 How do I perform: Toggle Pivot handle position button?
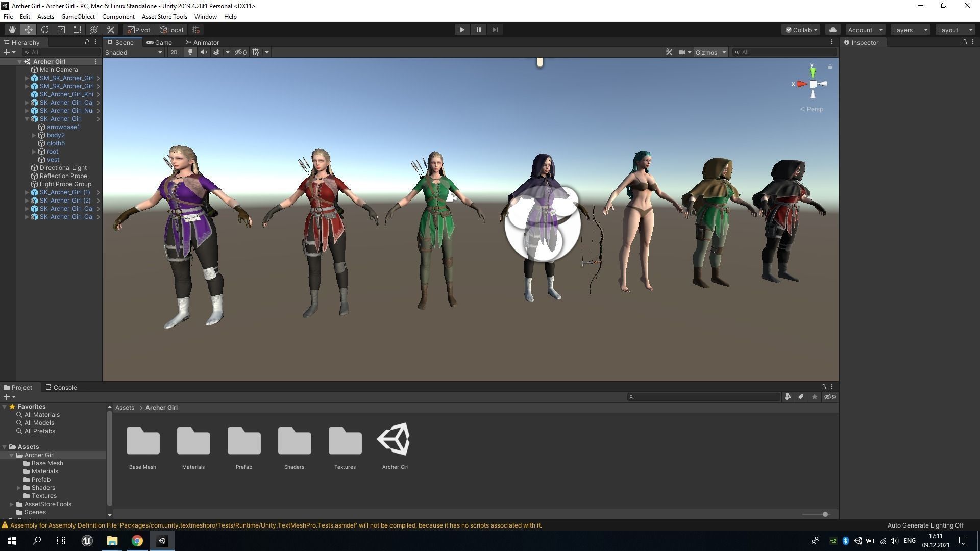[139, 30]
